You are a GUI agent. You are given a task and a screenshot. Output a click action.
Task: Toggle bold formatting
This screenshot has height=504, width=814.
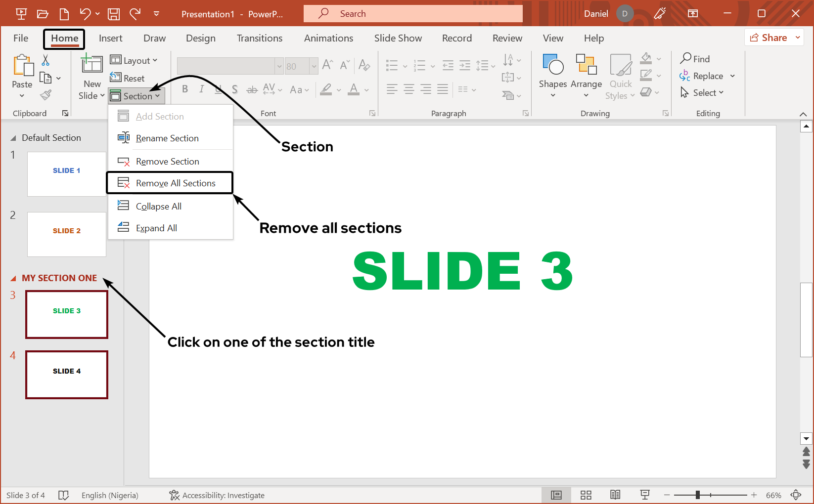(185, 89)
